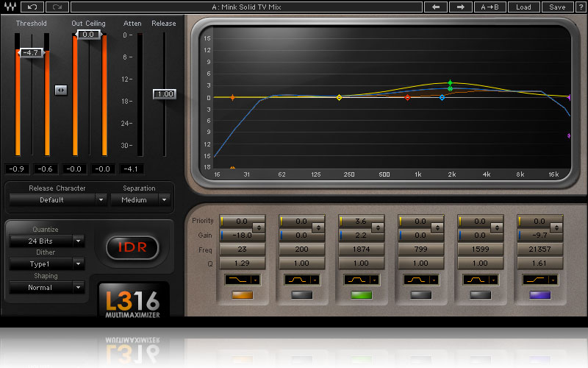
Task: Go to next preset with right arrow
Action: [460, 7]
